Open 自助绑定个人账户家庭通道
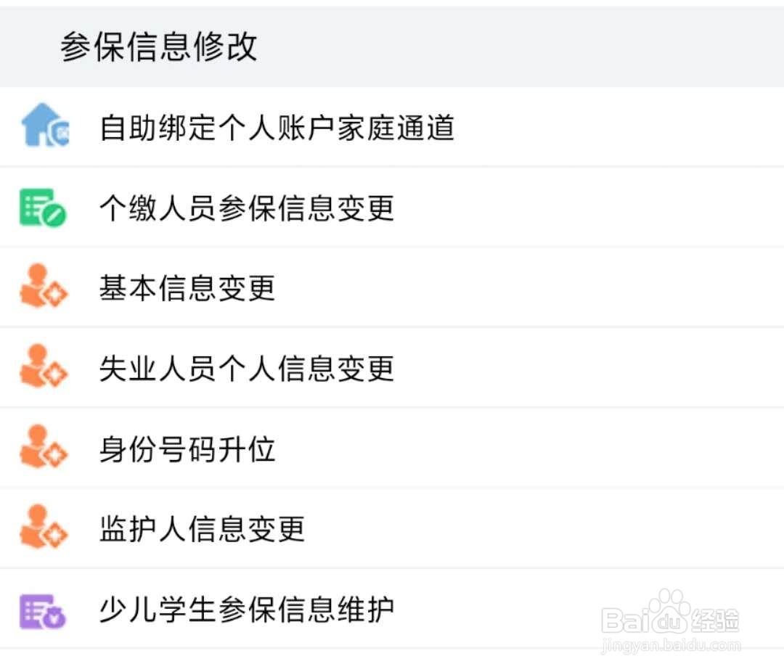Screen dimensions: 784x672 (277, 128)
